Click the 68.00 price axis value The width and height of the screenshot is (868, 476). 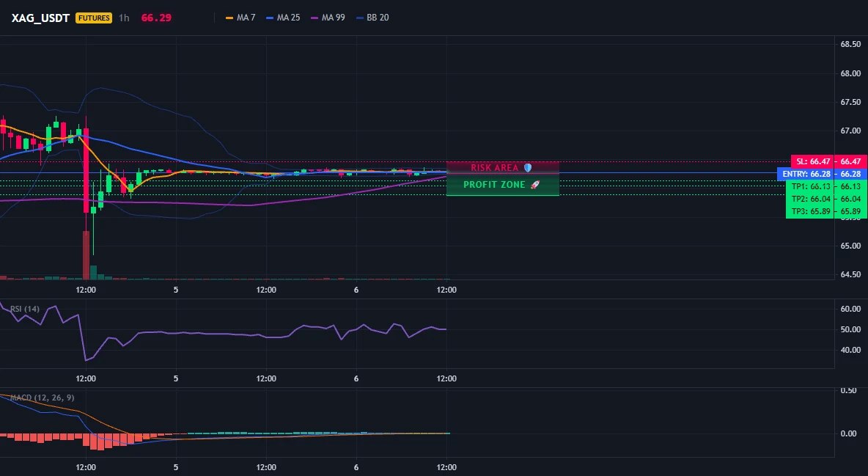[851, 73]
